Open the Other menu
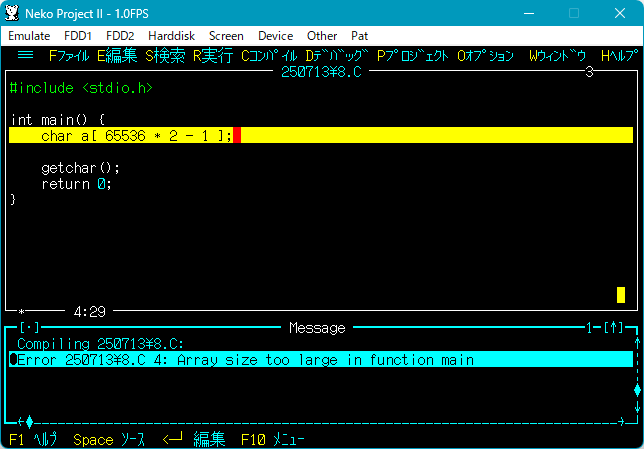The image size is (644, 449). tap(322, 36)
